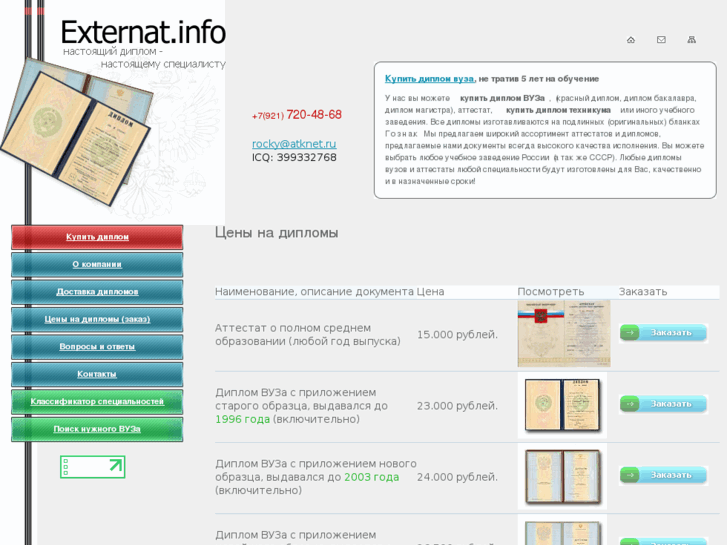Select the red Купить диплом menu item

97,237
